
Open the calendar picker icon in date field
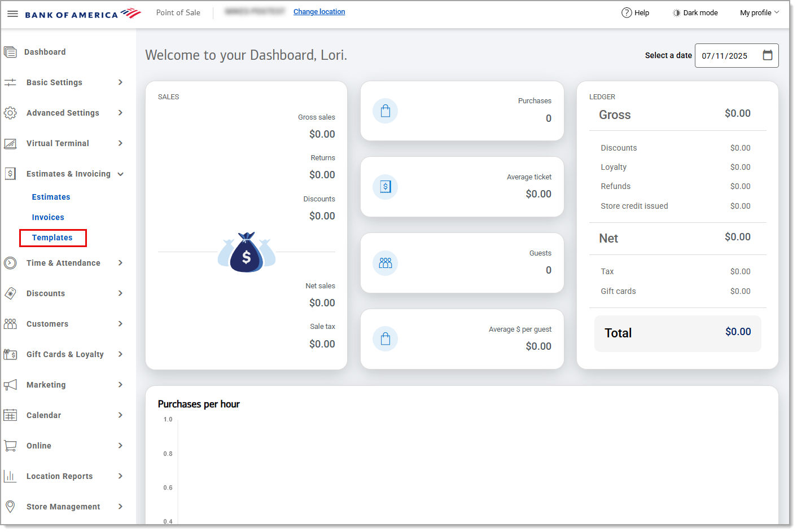pos(768,55)
